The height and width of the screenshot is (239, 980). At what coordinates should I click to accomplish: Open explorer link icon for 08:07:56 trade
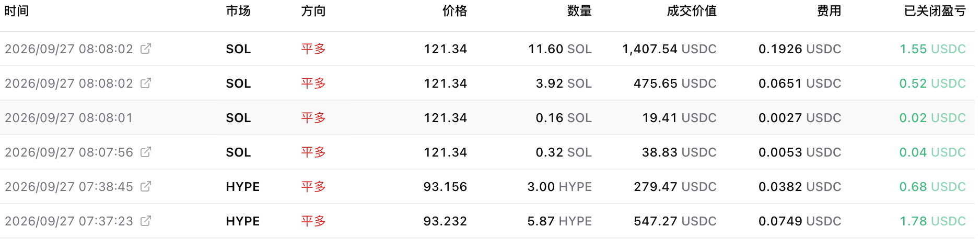(x=146, y=152)
